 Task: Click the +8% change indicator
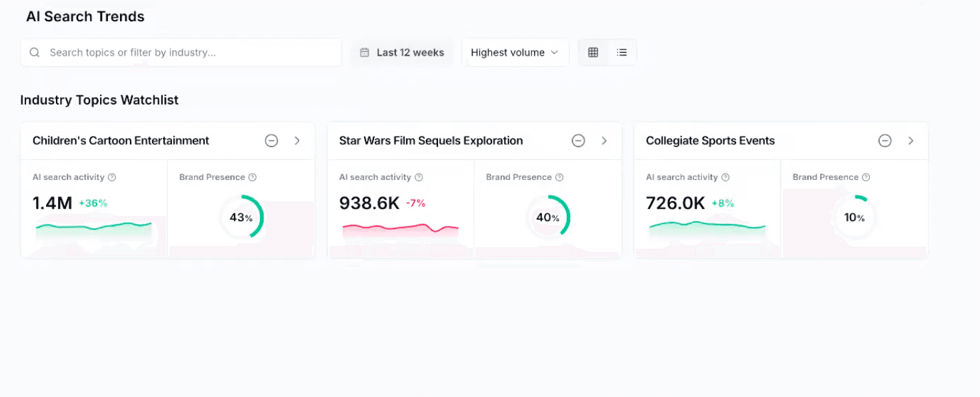click(x=723, y=203)
